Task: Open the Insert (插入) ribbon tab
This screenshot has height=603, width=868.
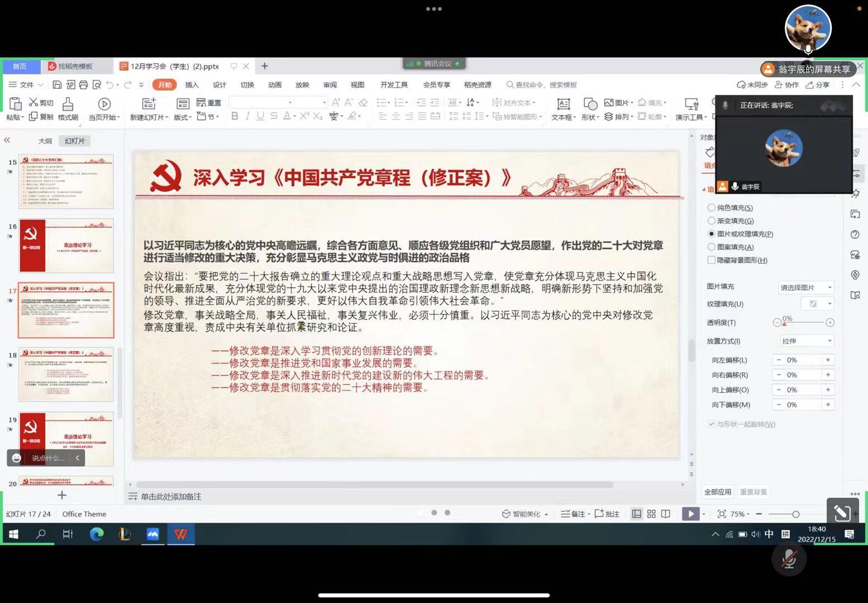Action: [192, 85]
